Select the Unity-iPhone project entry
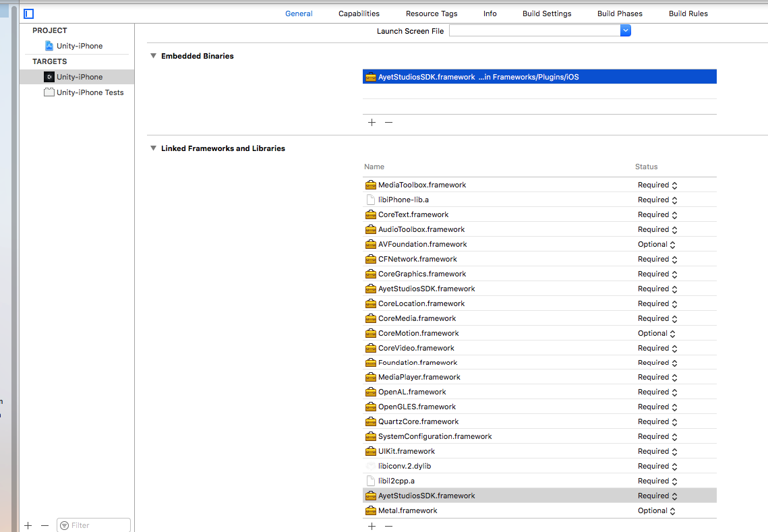 click(77, 46)
